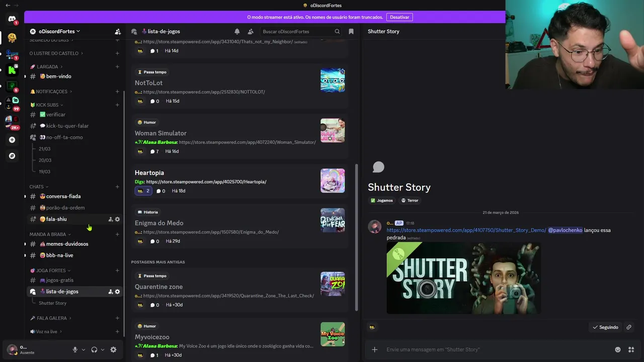Screen dimensions: 644x362
Task: Create invite for lista-de-jogos channel
Action: coord(111,292)
